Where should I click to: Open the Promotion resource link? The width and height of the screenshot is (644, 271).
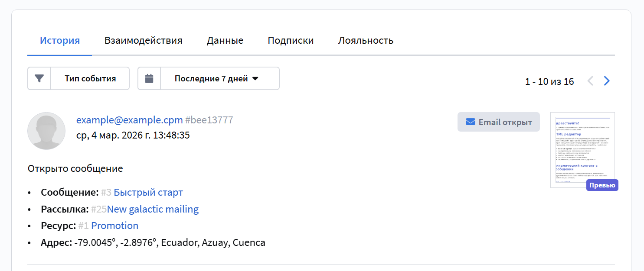point(114,226)
